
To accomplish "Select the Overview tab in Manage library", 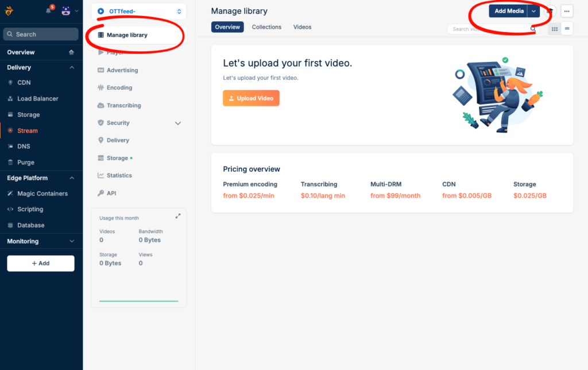I will point(227,27).
